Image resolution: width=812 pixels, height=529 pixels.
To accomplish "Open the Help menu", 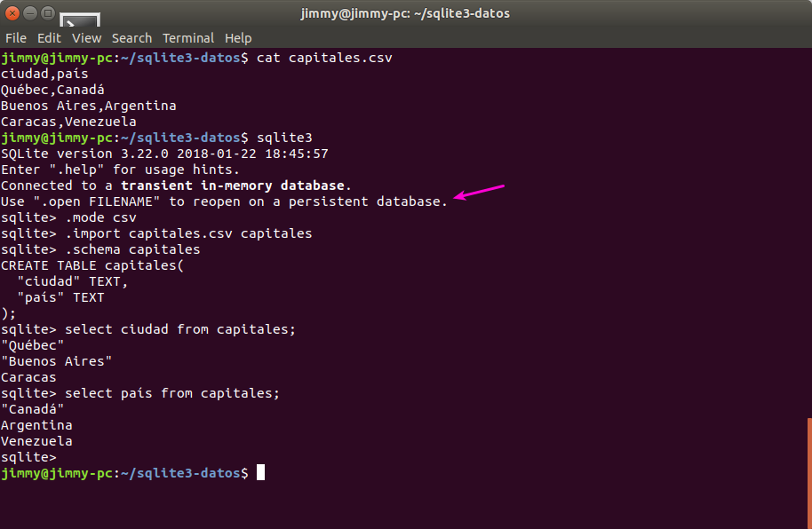I will tap(237, 37).
